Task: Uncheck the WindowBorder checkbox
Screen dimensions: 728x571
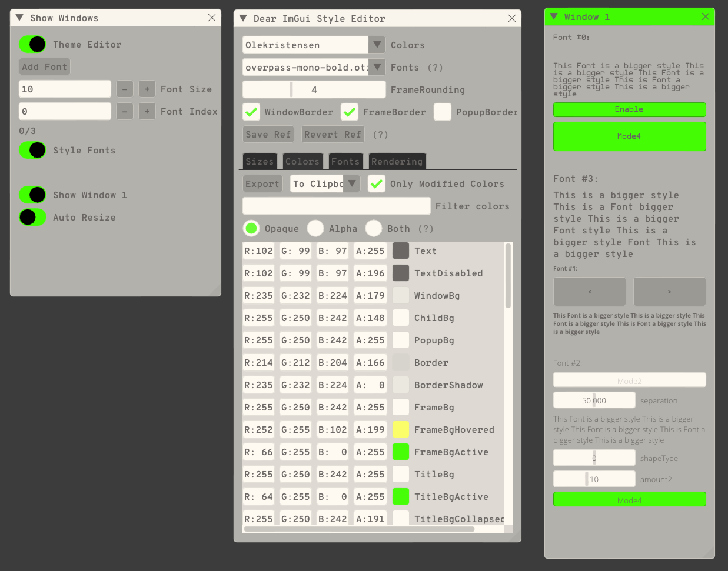Action: [x=251, y=112]
